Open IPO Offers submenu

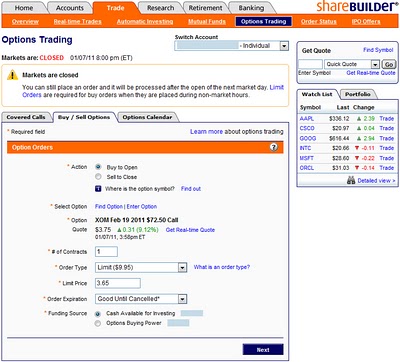point(366,22)
